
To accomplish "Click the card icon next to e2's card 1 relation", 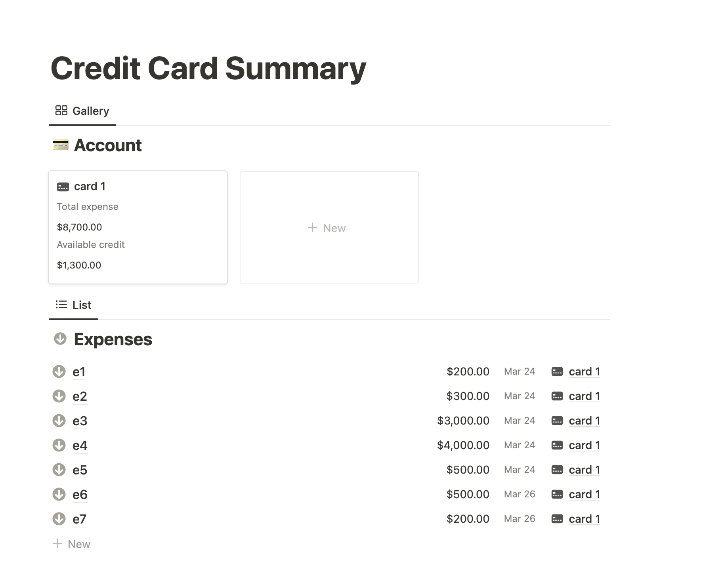I will pyautogui.click(x=557, y=396).
